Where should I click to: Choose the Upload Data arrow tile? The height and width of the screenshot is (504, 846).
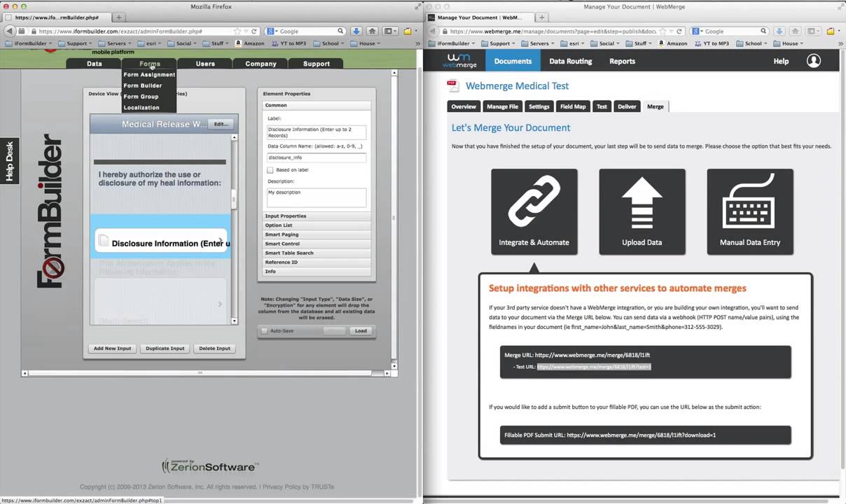pos(642,211)
